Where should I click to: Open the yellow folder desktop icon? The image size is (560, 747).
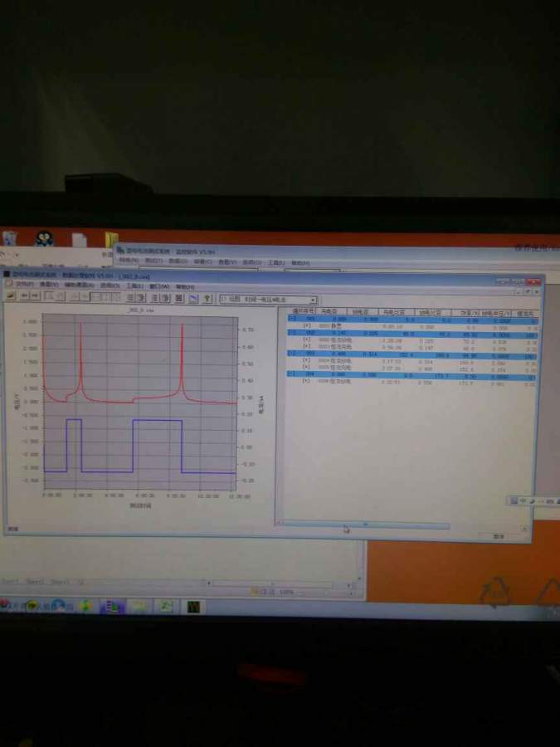[112, 239]
